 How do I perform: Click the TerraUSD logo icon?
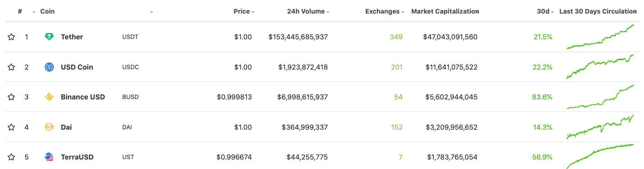pos(49,157)
